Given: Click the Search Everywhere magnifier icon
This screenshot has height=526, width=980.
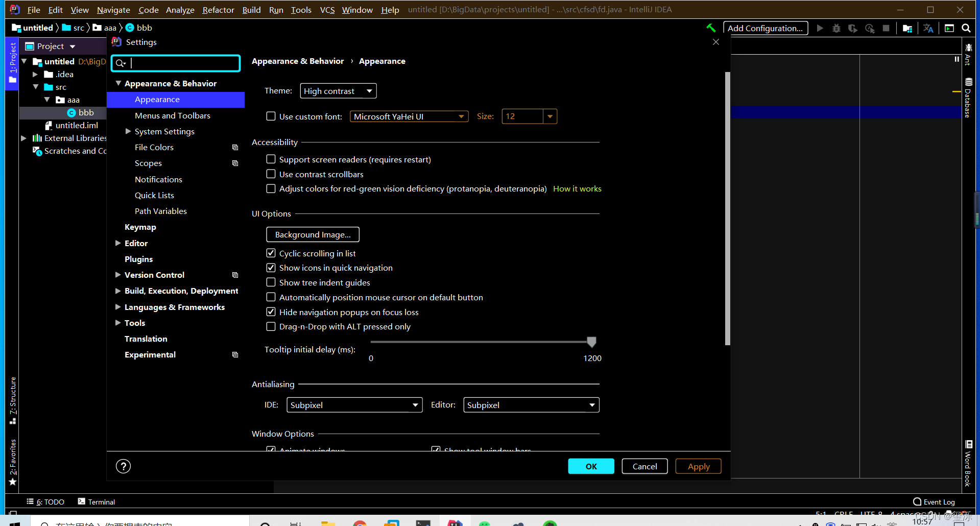Looking at the screenshot, I should click(x=966, y=28).
